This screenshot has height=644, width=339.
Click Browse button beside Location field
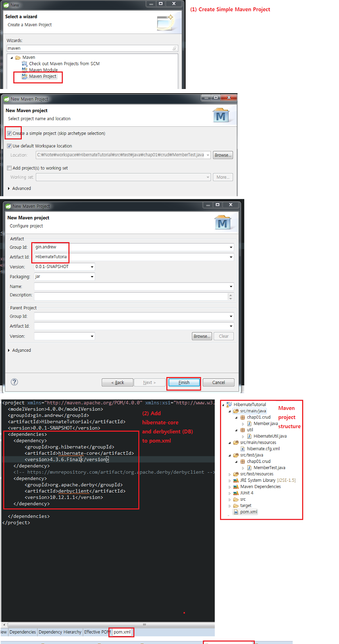point(223,155)
